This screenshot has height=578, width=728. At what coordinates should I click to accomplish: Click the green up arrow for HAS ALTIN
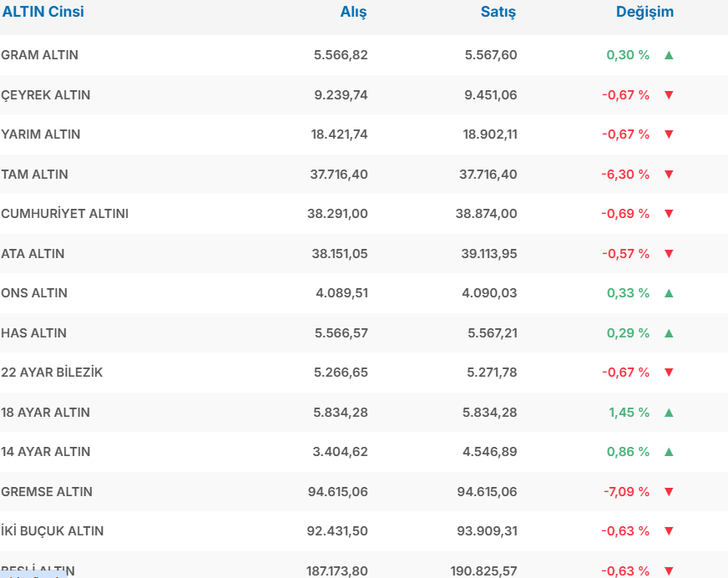[x=668, y=333]
